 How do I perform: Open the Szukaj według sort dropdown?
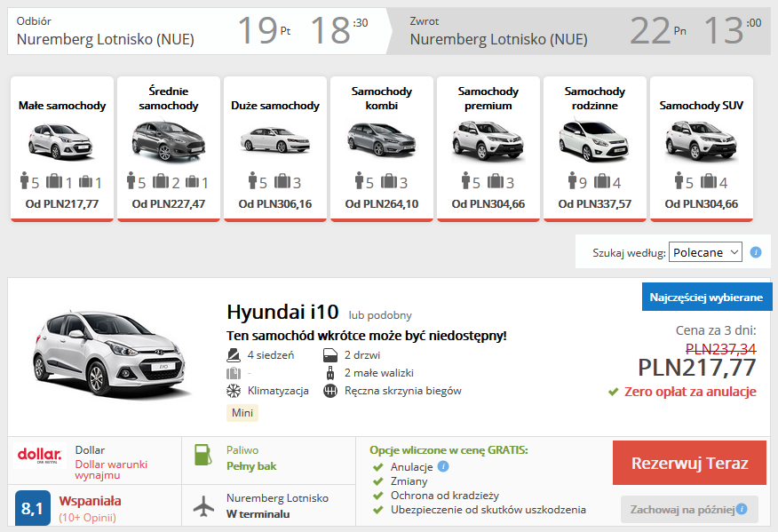705,252
